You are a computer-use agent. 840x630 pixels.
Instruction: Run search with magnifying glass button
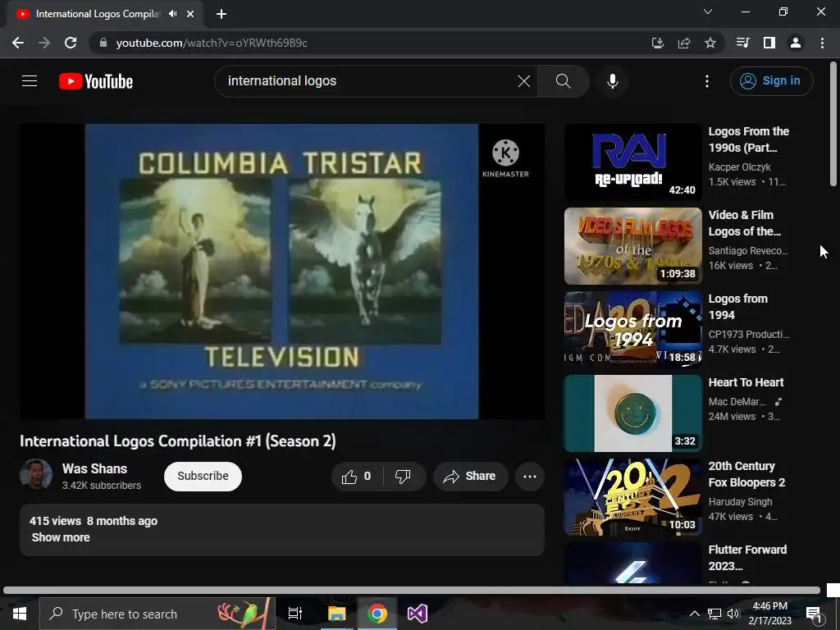tap(564, 81)
